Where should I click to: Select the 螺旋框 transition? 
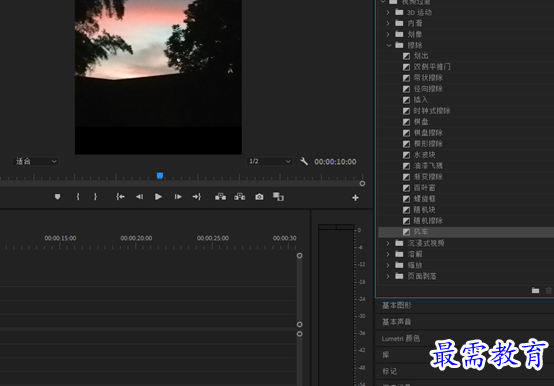tap(424, 199)
